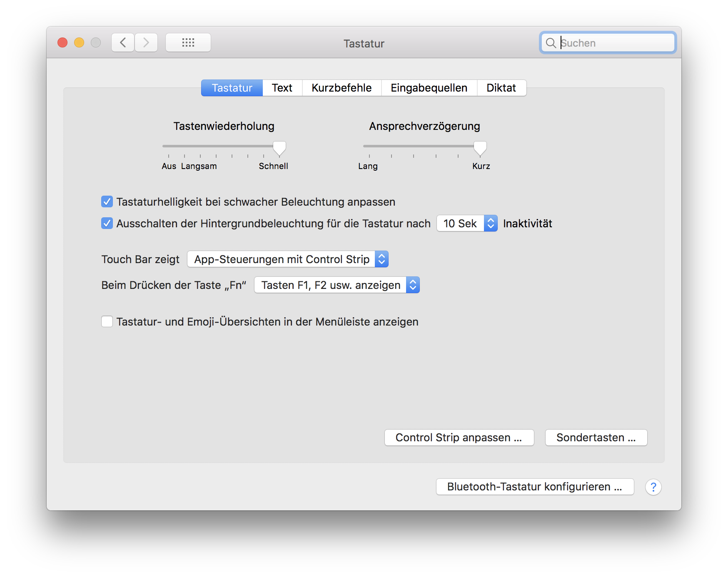
Task: Close the Tastatur window
Action: click(x=62, y=42)
